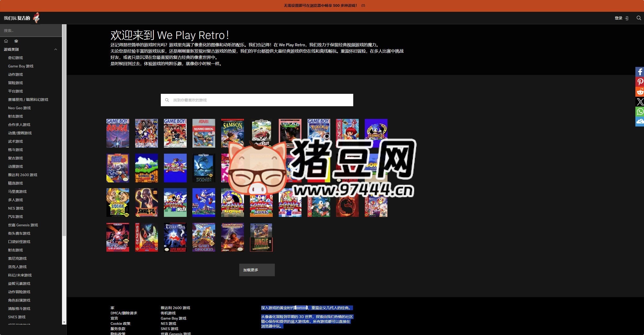Open the 雅达利 2600 游戏 category
This screenshot has height=335, width=644.
22,175
